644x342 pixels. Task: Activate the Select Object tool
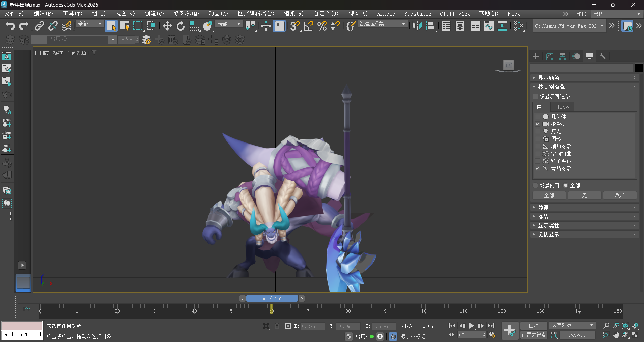pos(111,26)
